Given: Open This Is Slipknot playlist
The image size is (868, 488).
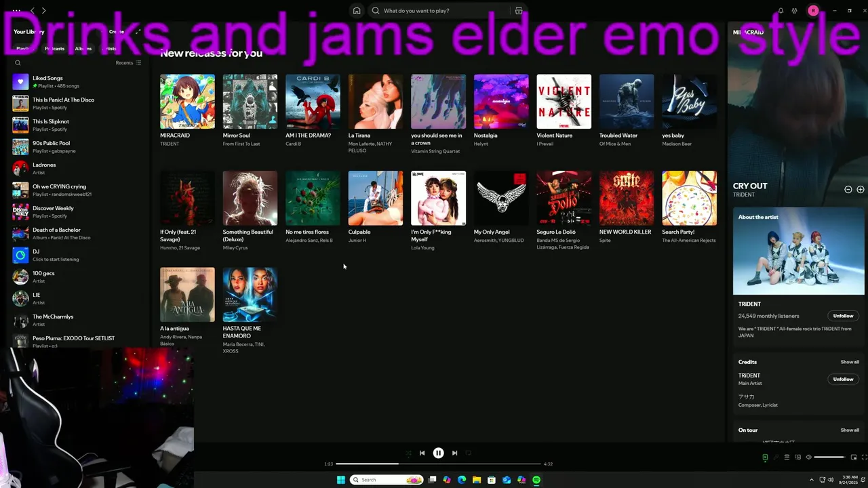Looking at the screenshot, I should 77,125.
